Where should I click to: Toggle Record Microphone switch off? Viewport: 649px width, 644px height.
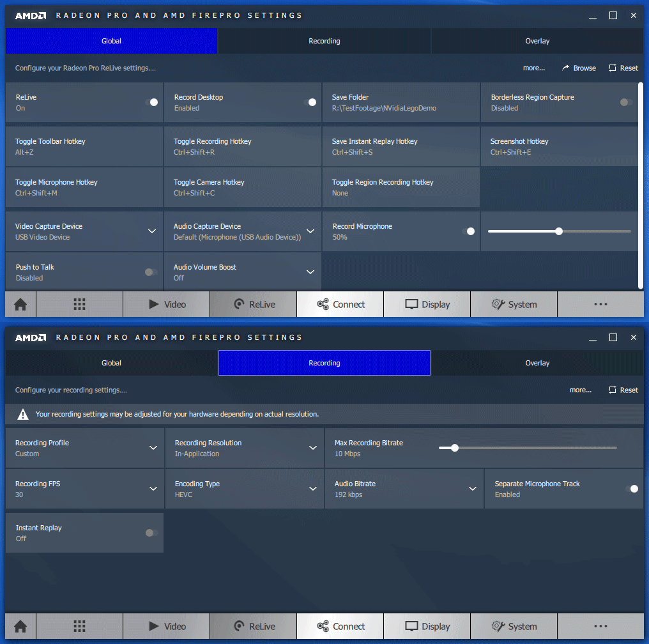point(468,231)
